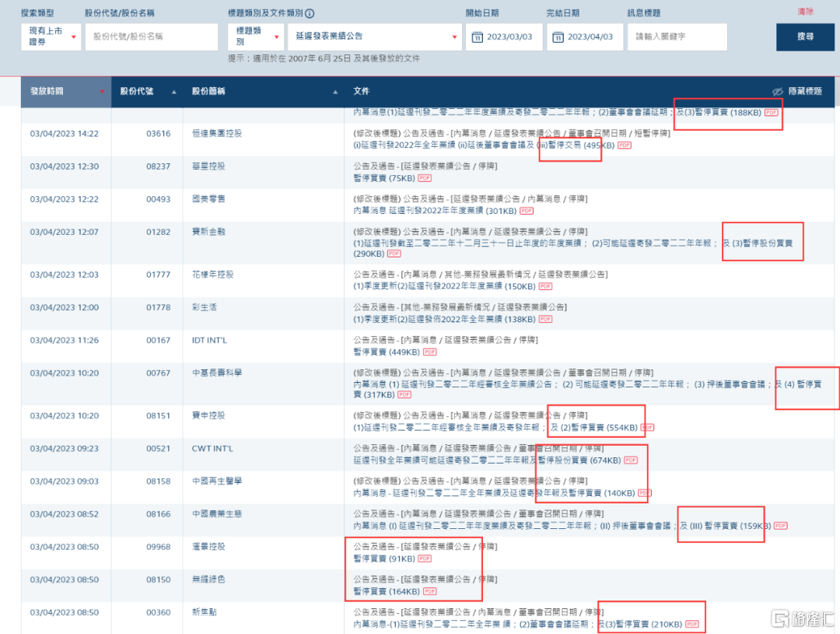The image size is (840, 634).
Task: Click release time 03/04/2023 12:00
Action: click(65, 307)
